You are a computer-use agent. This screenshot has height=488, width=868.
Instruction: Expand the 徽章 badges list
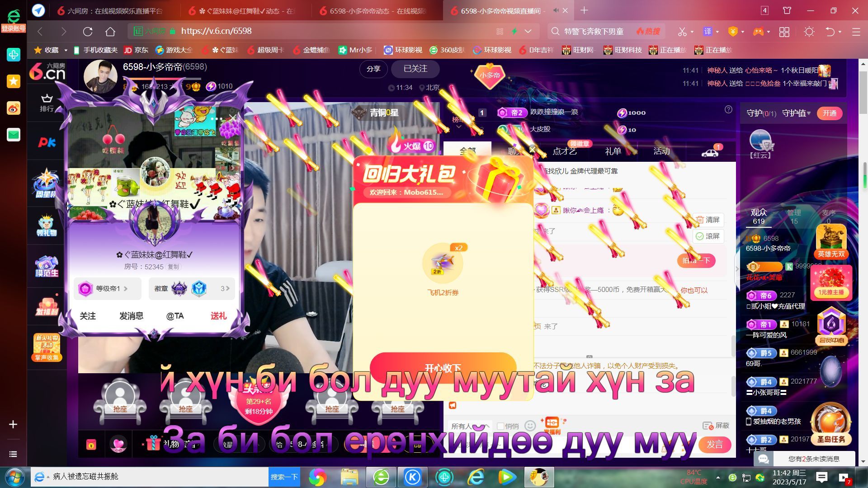[192, 288]
